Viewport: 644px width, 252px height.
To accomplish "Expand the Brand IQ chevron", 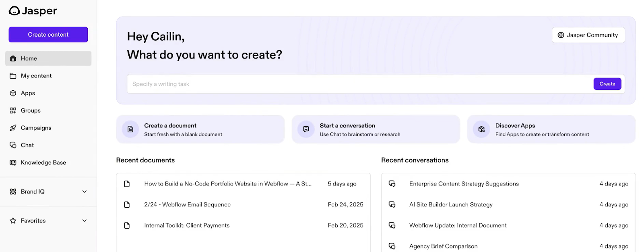I will [x=85, y=192].
